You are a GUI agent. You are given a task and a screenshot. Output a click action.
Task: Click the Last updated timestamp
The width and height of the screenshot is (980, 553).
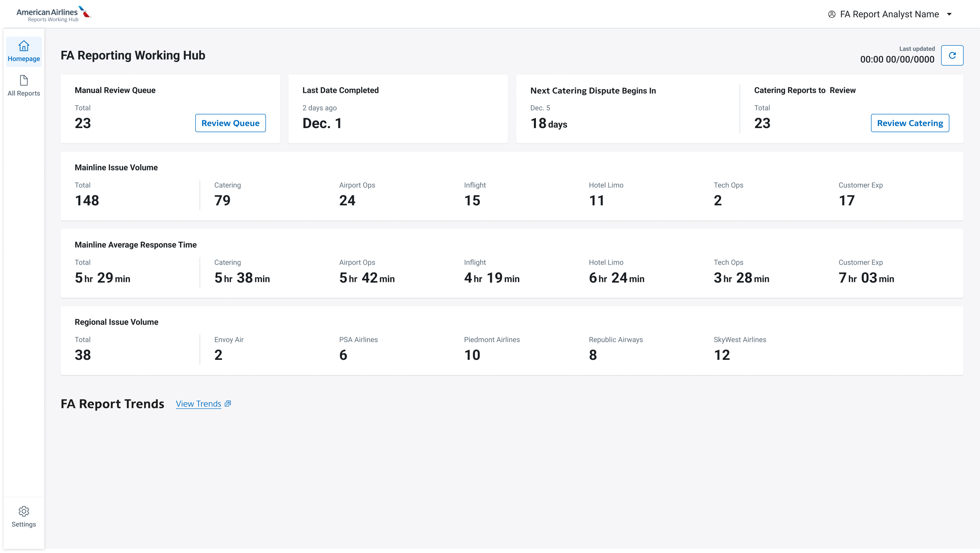tap(897, 59)
